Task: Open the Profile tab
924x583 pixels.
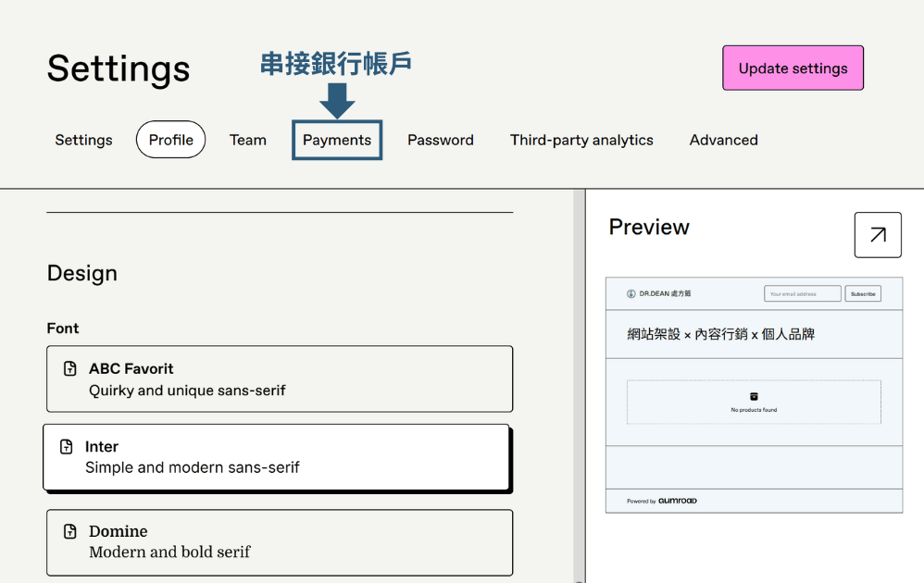Action: 170,140
